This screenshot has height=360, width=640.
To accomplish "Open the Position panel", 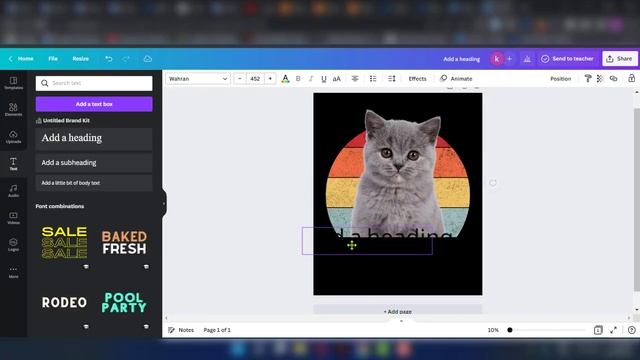I will click(x=560, y=79).
